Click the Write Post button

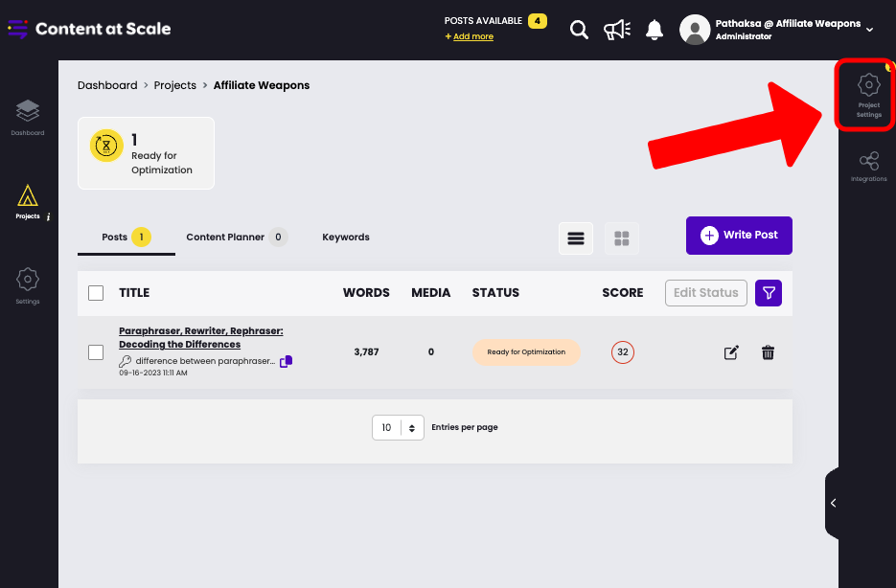[x=738, y=235]
